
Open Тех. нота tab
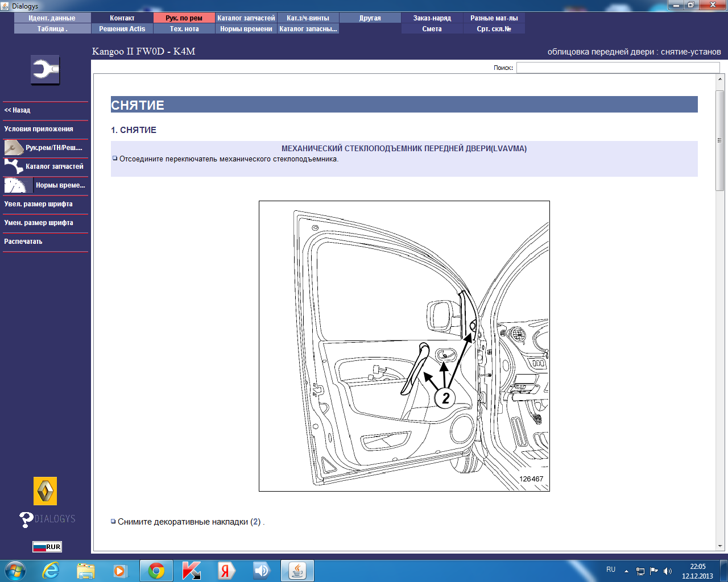(184, 29)
